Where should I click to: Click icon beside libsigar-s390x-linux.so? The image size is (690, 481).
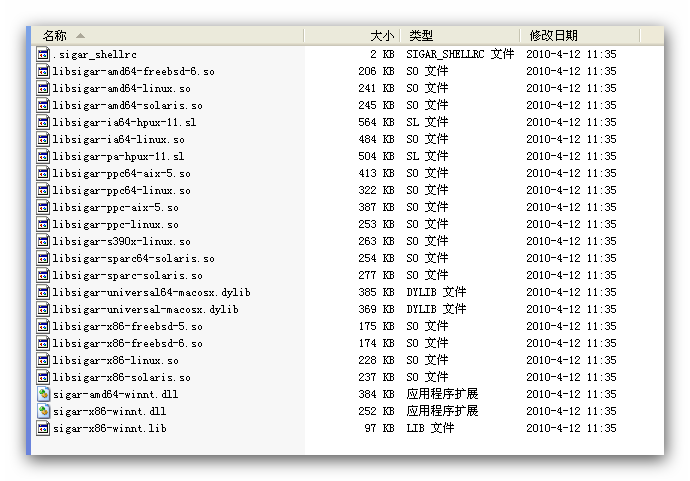[x=43, y=241]
